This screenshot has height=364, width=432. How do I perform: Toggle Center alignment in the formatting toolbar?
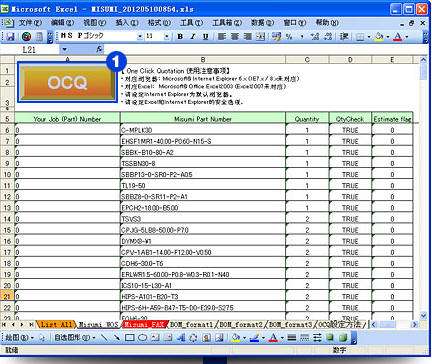pos(235,36)
